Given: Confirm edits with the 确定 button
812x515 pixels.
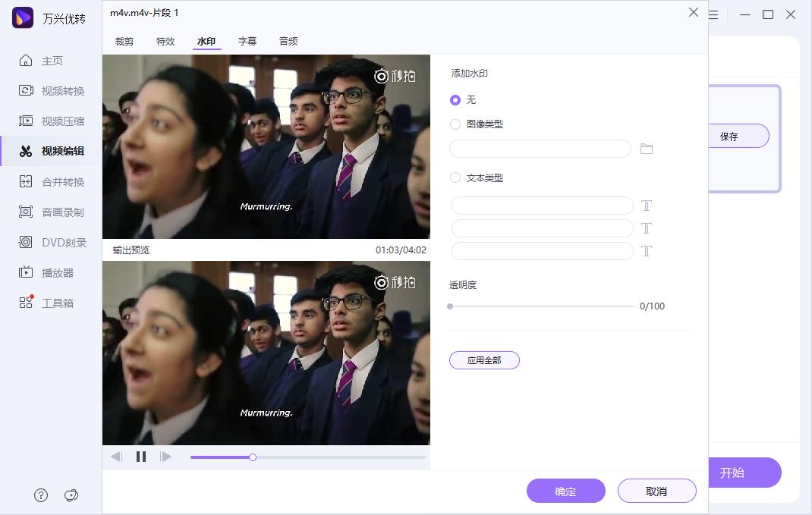Looking at the screenshot, I should [x=566, y=491].
